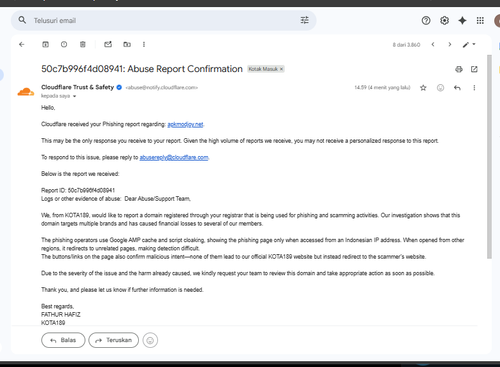This screenshot has height=367, width=500.
Task: Open more options for this message
Action: pyautogui.click(x=474, y=88)
